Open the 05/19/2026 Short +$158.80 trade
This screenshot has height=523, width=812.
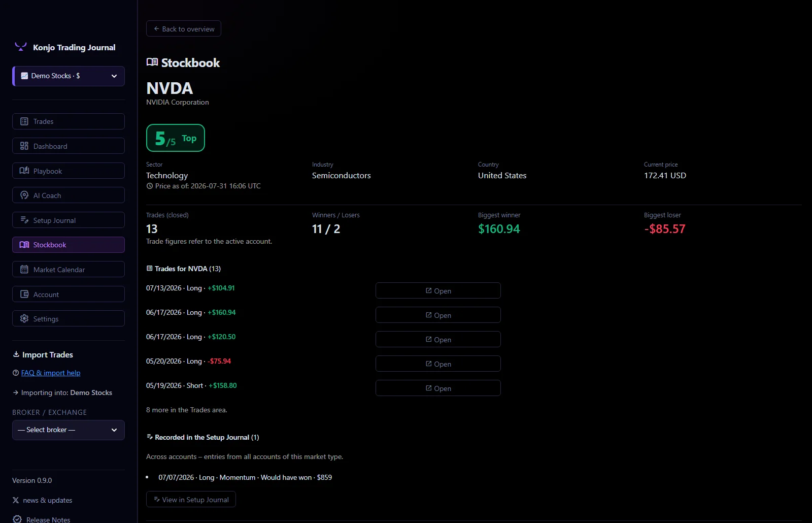pos(438,388)
